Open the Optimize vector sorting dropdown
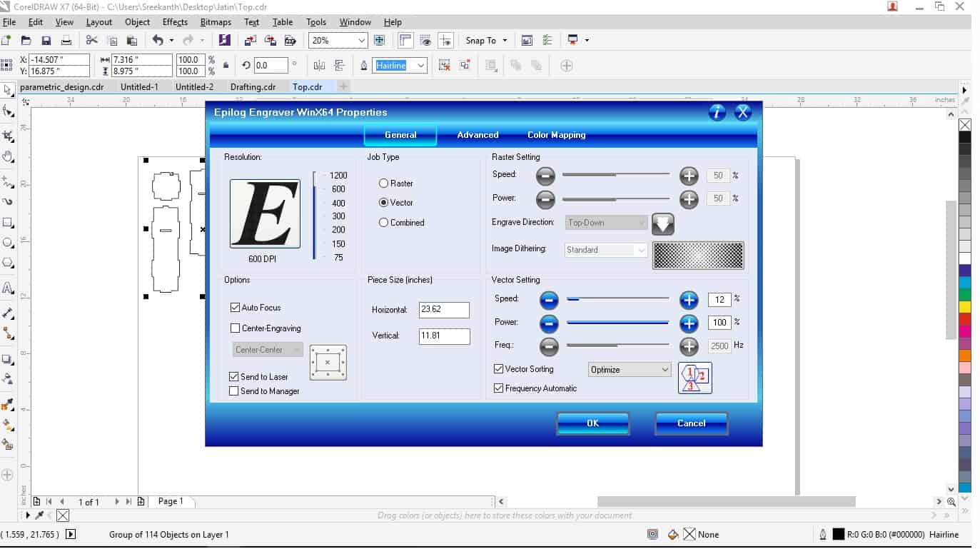 (630, 370)
